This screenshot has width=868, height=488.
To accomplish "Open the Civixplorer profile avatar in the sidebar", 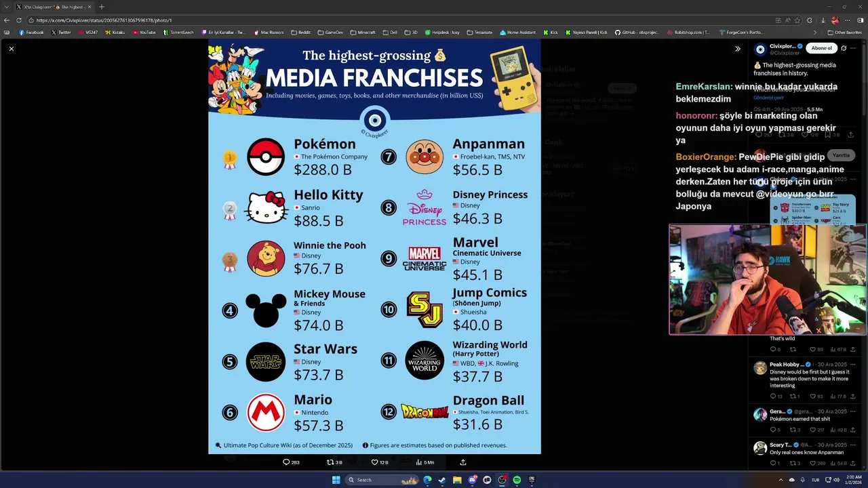I will 760,49.
